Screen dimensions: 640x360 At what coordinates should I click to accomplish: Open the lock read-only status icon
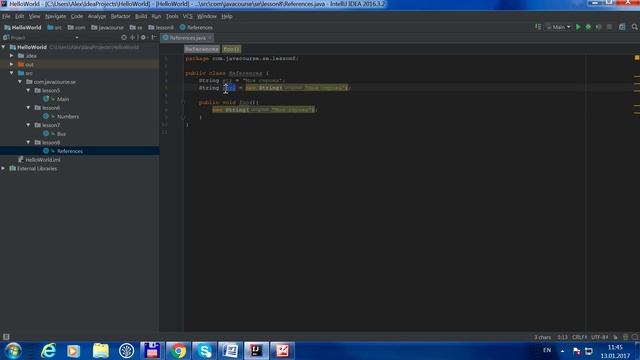[x=616, y=337]
